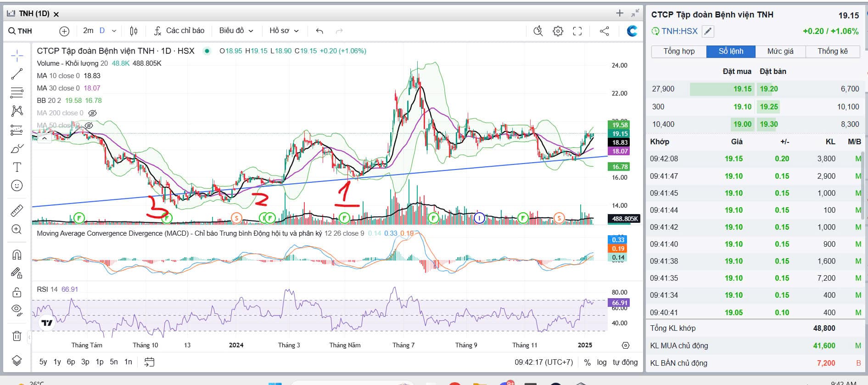
Task: Open the forecasting and measurement tools
Action: (17, 130)
